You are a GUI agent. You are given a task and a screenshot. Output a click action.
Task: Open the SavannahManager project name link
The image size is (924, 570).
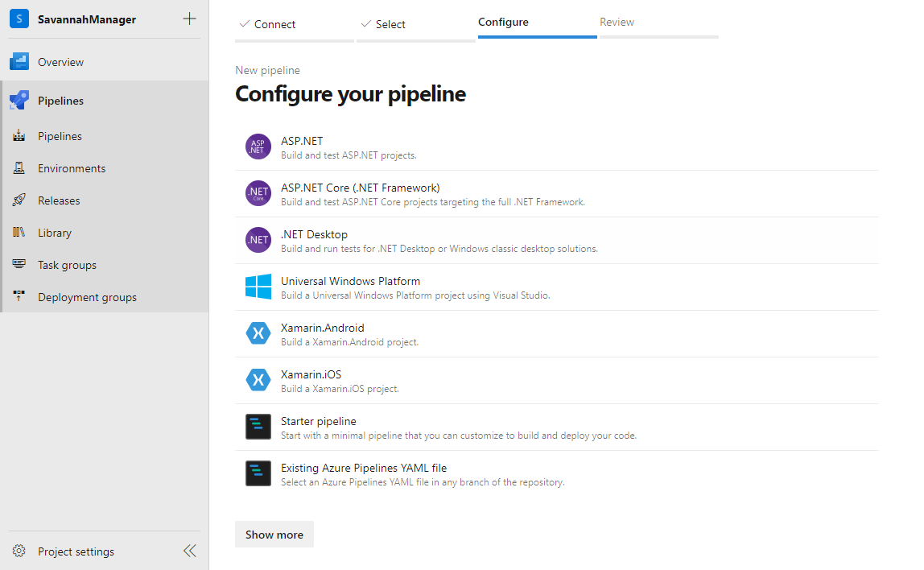tap(87, 19)
